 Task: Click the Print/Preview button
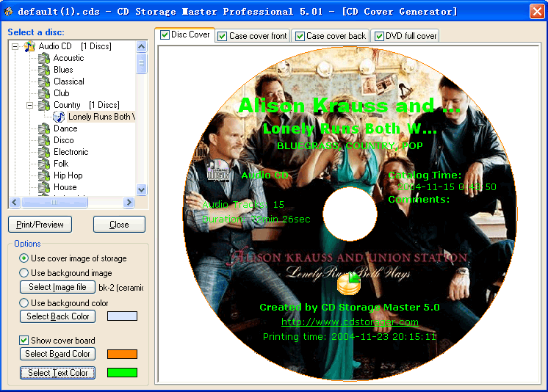pos(40,225)
